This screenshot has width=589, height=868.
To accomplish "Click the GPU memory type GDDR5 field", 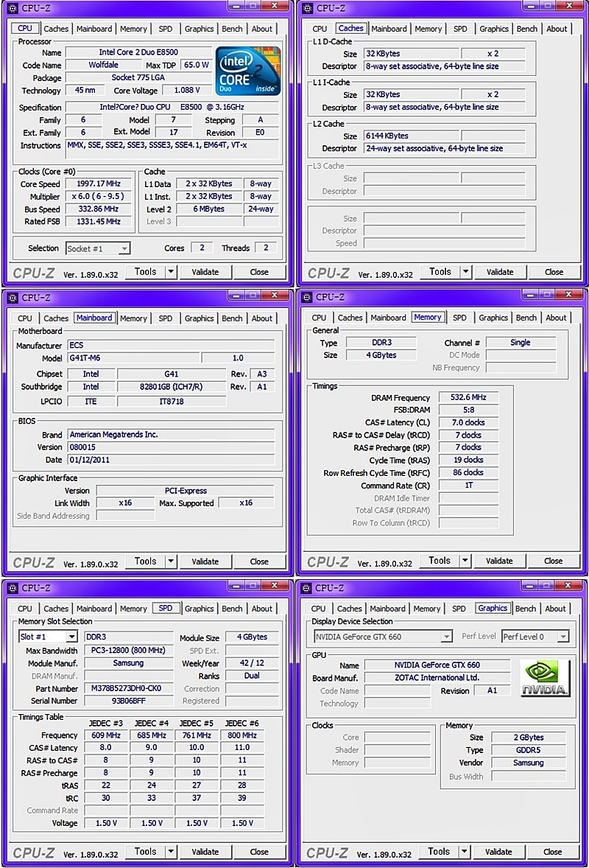I will click(528, 750).
